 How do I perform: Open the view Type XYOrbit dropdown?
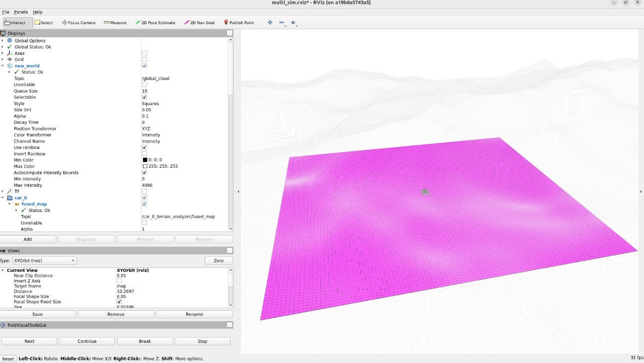click(44, 260)
